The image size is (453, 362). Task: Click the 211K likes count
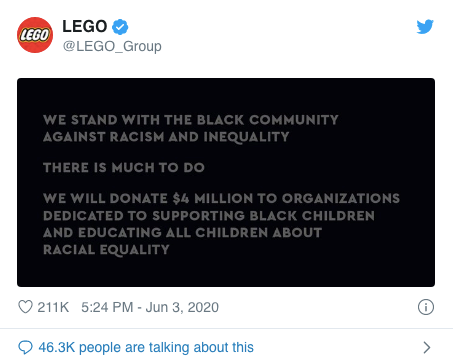coord(53,307)
